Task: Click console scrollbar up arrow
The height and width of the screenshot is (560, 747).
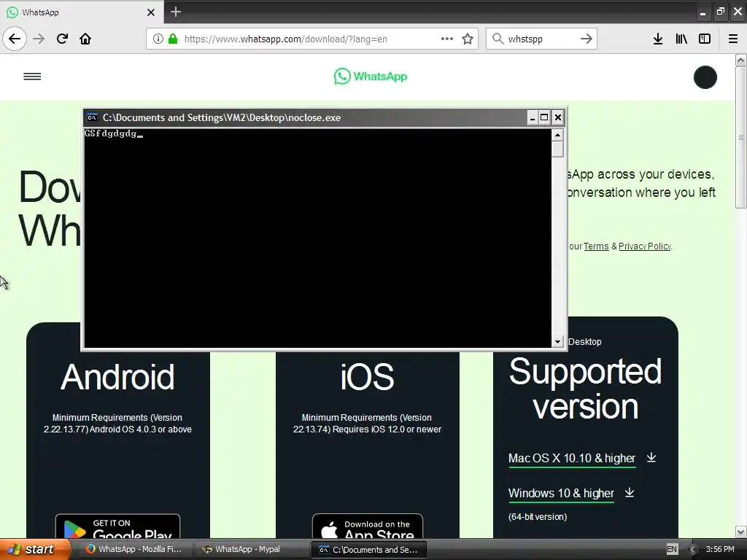Action: [x=557, y=135]
